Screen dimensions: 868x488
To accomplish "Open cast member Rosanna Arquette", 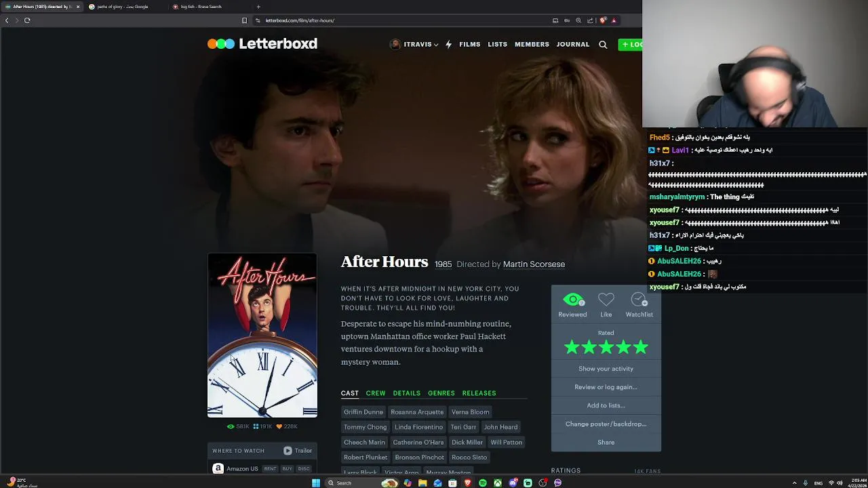I will 417,412.
